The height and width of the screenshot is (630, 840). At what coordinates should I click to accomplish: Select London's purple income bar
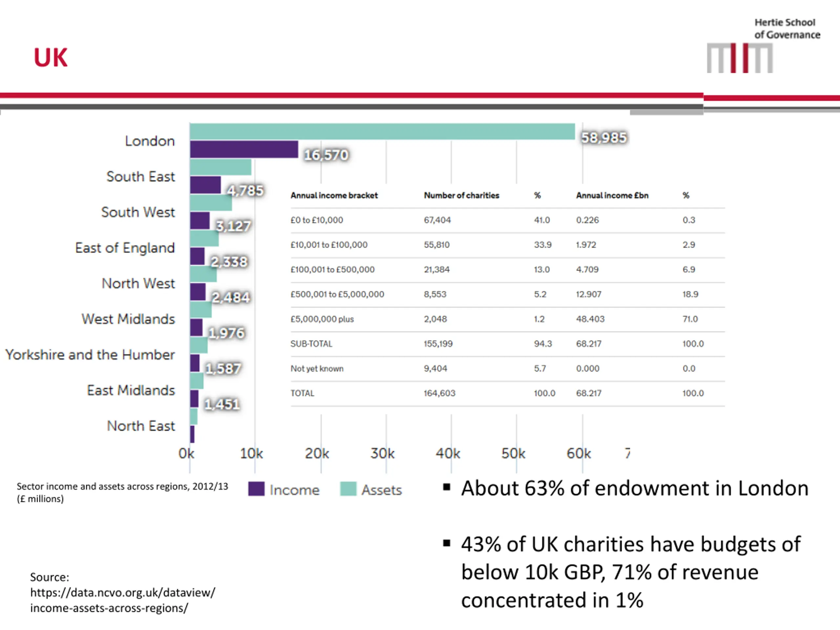coord(244,149)
